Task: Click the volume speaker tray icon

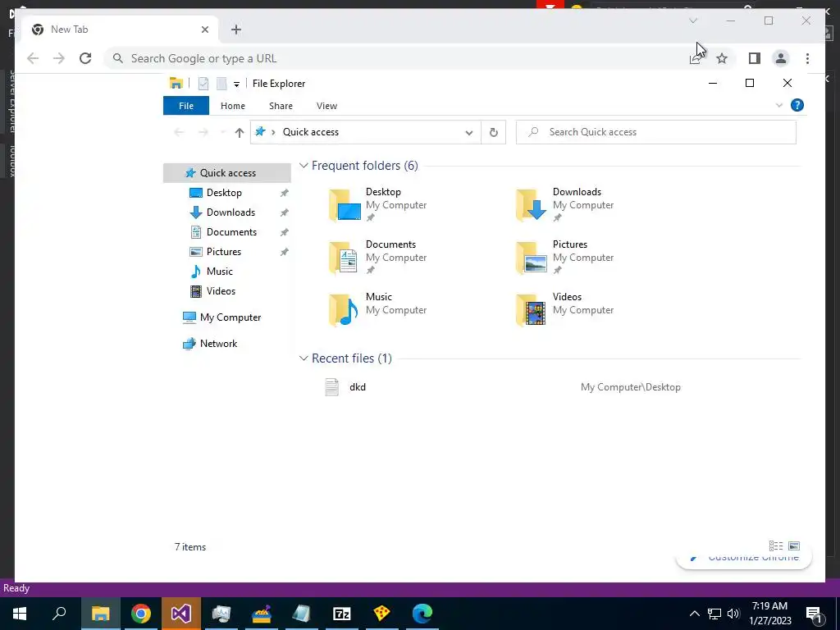Action: pyautogui.click(x=733, y=614)
